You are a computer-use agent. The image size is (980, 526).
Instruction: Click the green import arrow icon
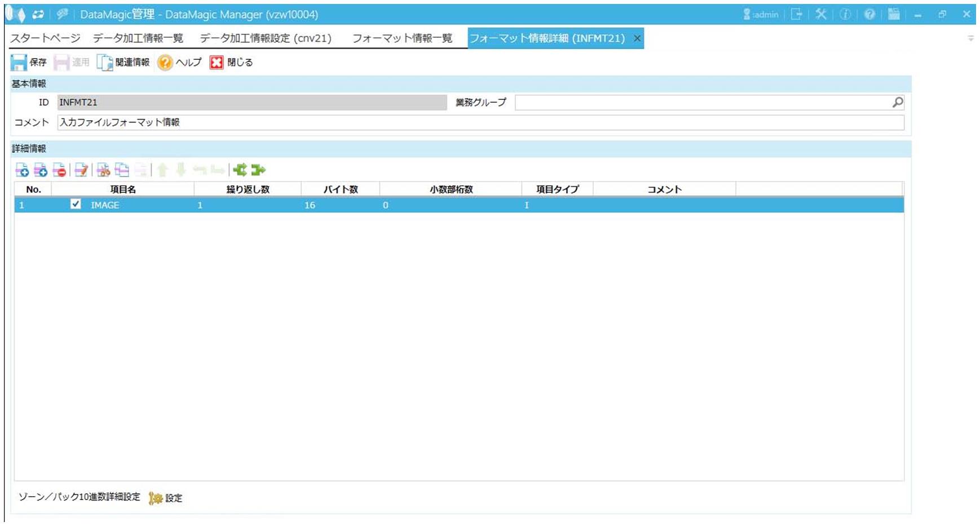pyautogui.click(x=240, y=170)
